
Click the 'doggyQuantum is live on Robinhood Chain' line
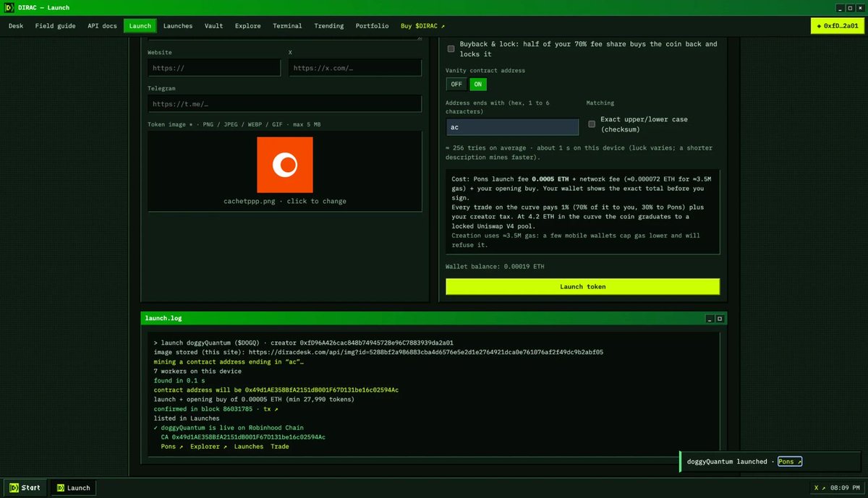point(229,427)
